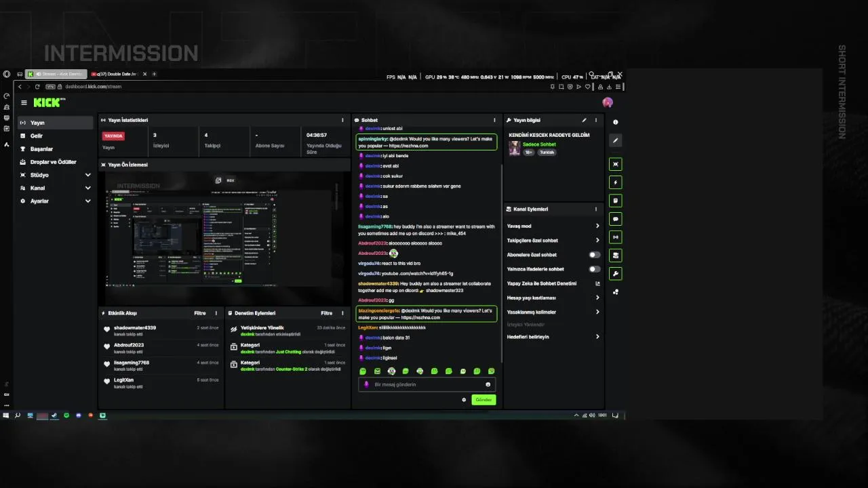
Task: Open Spotify from the taskbar
Action: [66, 415]
